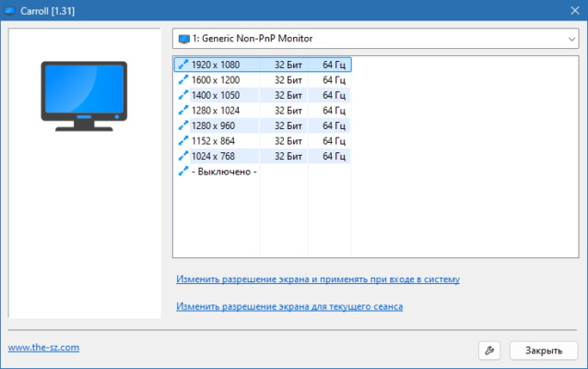This screenshot has width=588, height=369.
Task: Click link to change resolution for current session
Action: pyautogui.click(x=289, y=306)
